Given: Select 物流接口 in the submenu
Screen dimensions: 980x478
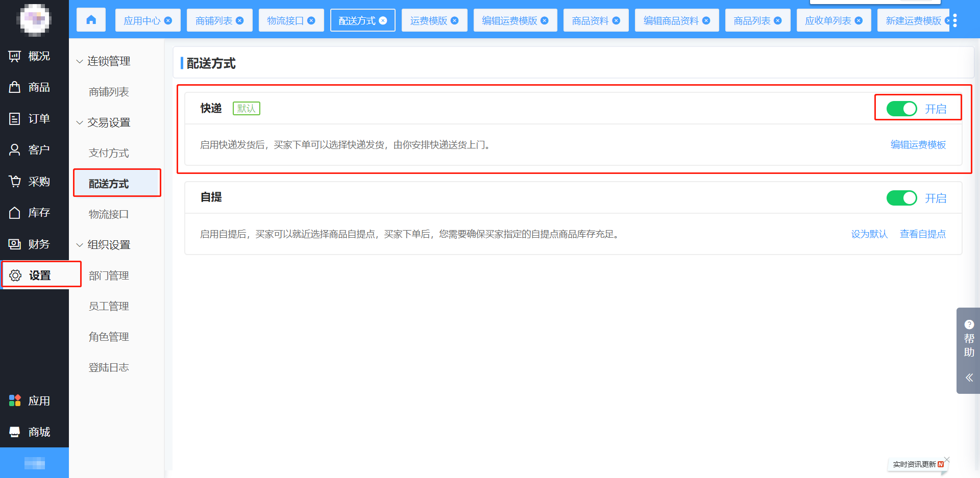Looking at the screenshot, I should (109, 214).
